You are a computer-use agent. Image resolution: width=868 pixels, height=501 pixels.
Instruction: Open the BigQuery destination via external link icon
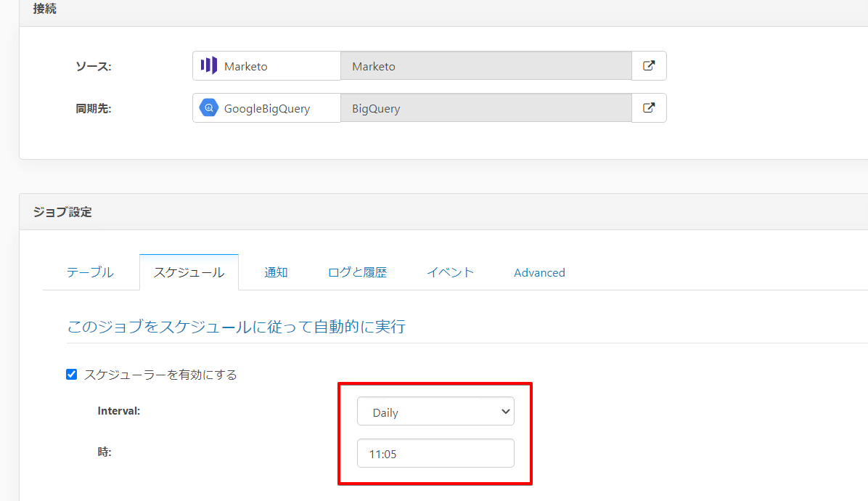point(648,107)
